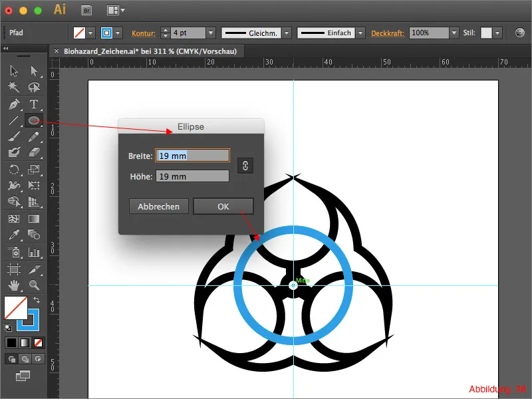The height and width of the screenshot is (399, 532).
Task: Click the blue stroke swatch in control bar
Action: 106,33
